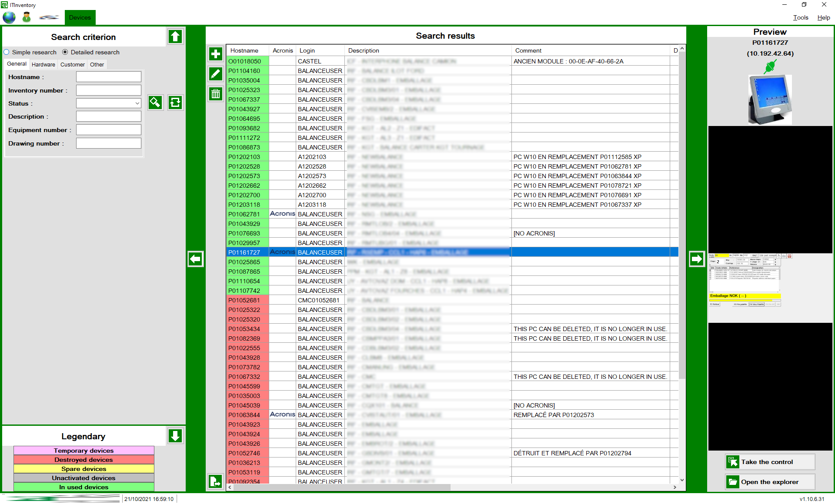The height and width of the screenshot is (504, 835).
Task: Click the export results icon at bottom-left of results
Action: click(x=216, y=481)
